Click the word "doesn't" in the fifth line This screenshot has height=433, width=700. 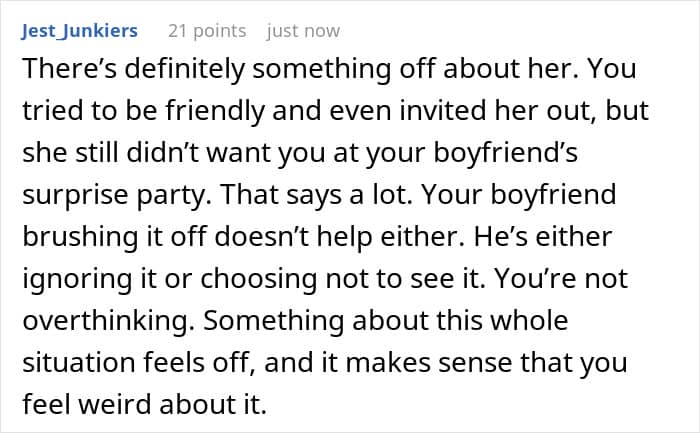pyautogui.click(x=262, y=237)
